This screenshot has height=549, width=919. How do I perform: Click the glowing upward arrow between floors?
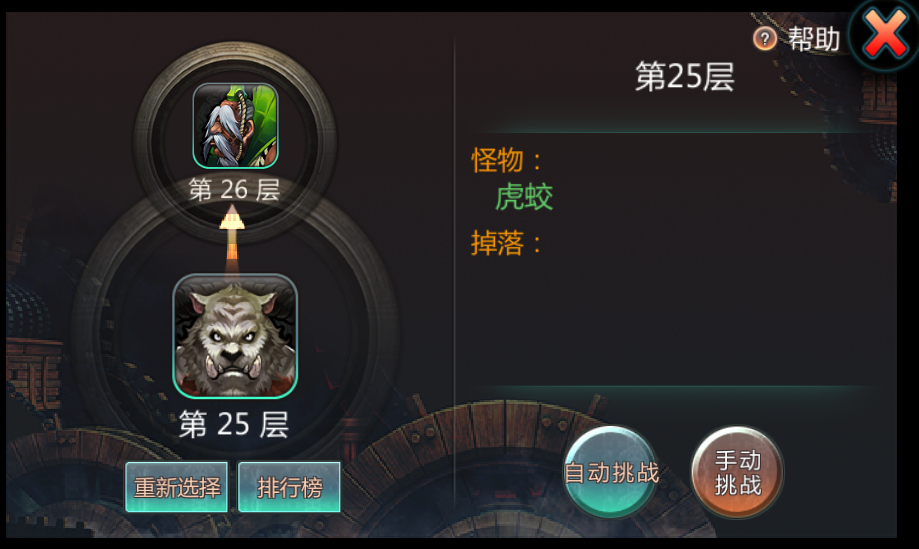232,233
